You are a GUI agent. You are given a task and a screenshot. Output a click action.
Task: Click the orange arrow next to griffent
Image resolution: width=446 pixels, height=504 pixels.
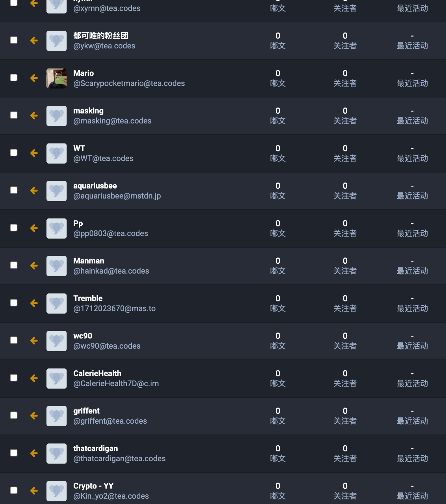tap(34, 416)
